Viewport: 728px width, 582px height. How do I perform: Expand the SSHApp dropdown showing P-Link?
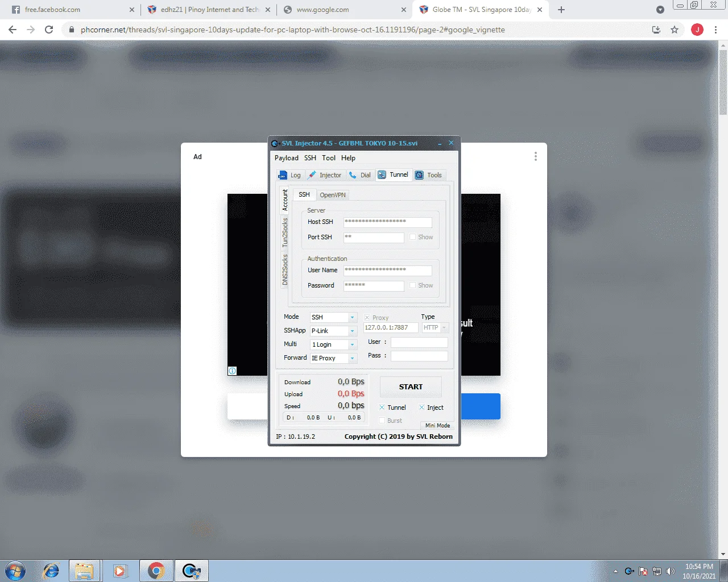pos(352,331)
